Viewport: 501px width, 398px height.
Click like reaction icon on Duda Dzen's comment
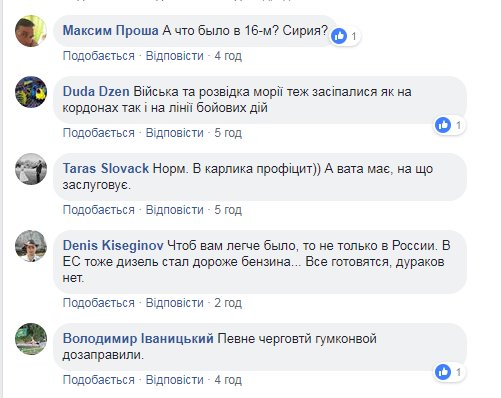[x=443, y=125]
